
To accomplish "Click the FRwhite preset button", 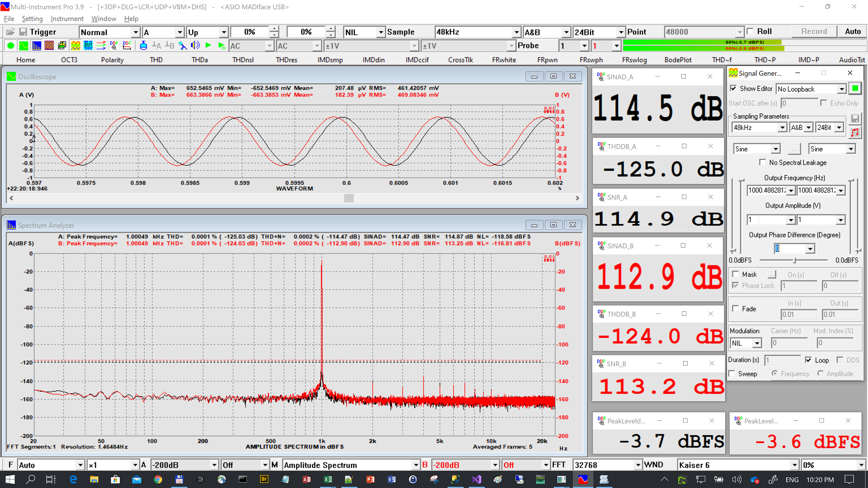I will [x=504, y=60].
